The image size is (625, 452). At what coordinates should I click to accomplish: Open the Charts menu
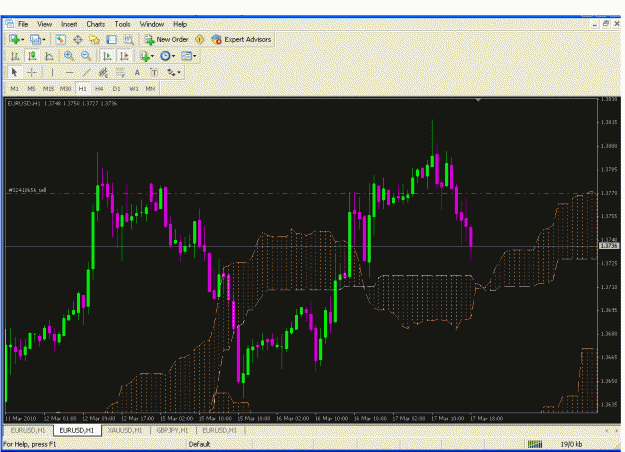point(96,24)
